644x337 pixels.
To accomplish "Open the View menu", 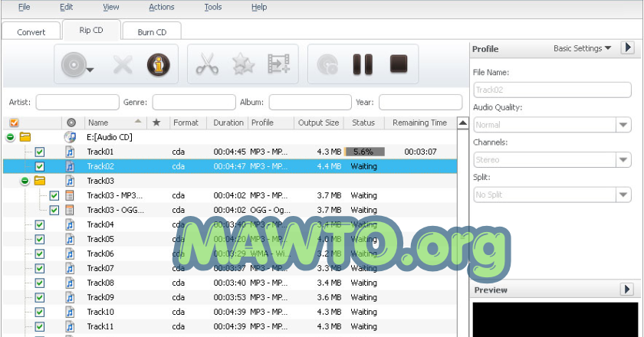I will [x=111, y=7].
